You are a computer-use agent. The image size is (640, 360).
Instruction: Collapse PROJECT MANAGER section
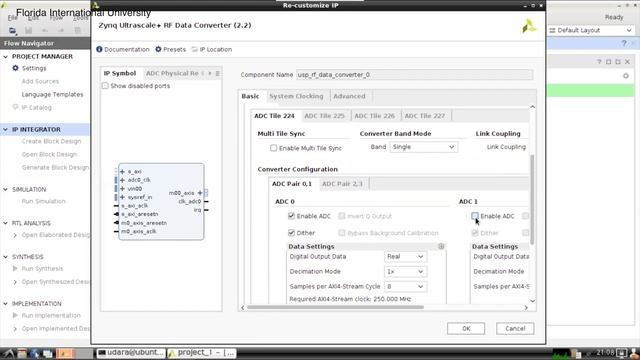tap(6, 57)
